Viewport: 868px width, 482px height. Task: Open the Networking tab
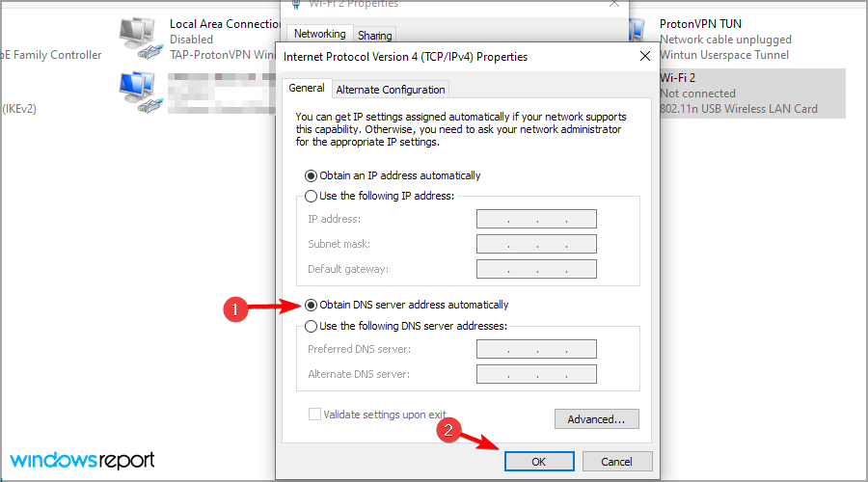tap(320, 34)
